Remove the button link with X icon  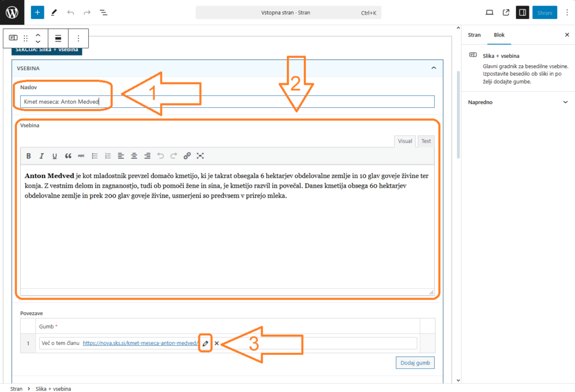(217, 343)
